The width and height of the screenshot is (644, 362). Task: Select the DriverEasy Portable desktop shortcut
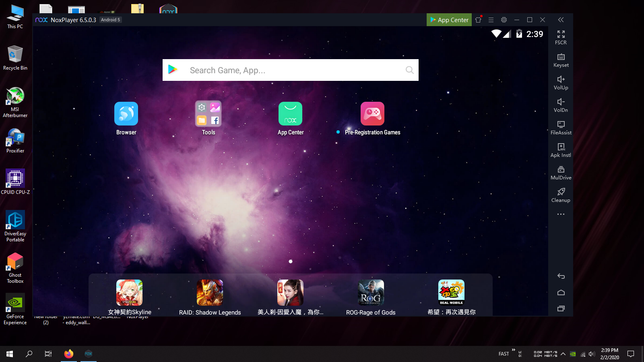[x=15, y=226]
